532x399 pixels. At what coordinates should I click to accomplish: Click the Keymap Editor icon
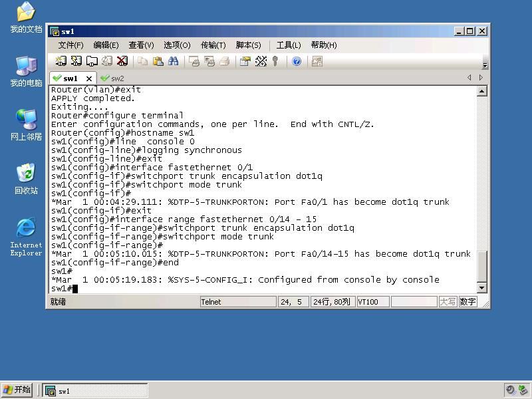(261, 61)
